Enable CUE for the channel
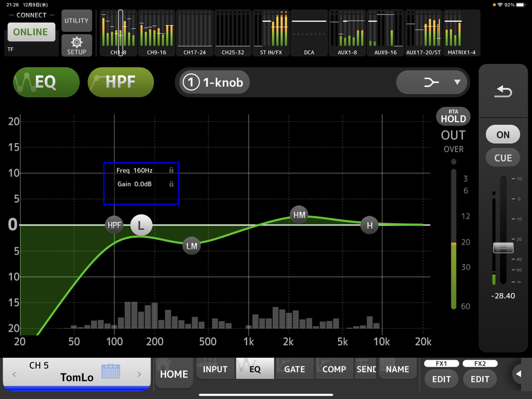The width and height of the screenshot is (532, 399). tap(503, 158)
